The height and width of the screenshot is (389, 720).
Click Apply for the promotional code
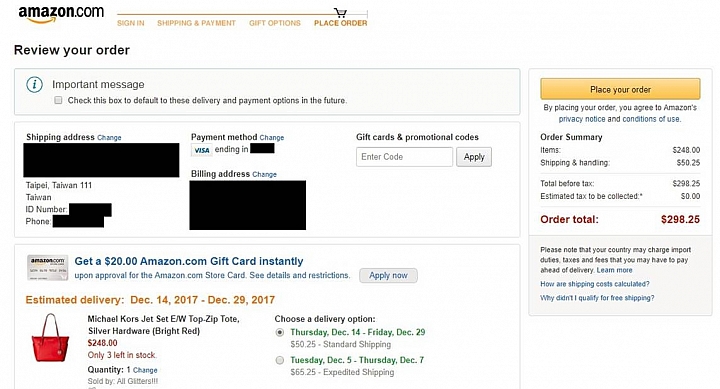474,157
